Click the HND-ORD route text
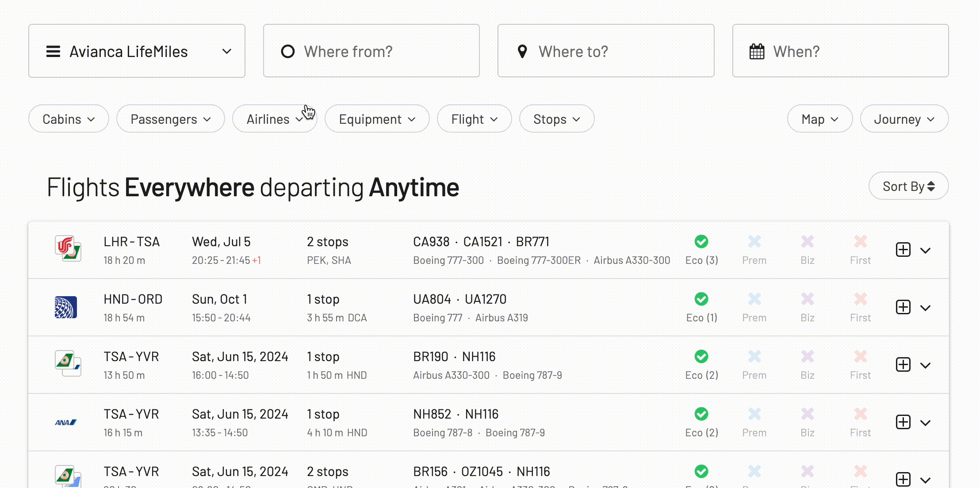Image resolution: width=980 pixels, height=488 pixels. [133, 299]
